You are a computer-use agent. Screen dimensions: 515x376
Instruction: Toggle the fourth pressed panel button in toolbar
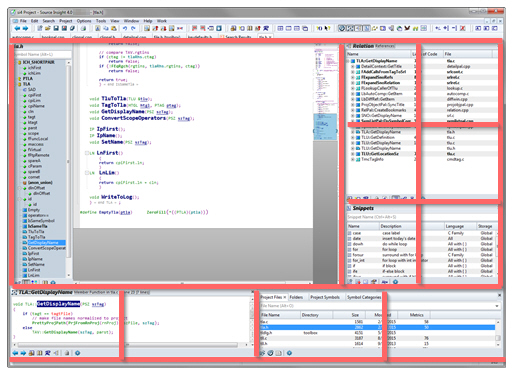tap(366, 29)
